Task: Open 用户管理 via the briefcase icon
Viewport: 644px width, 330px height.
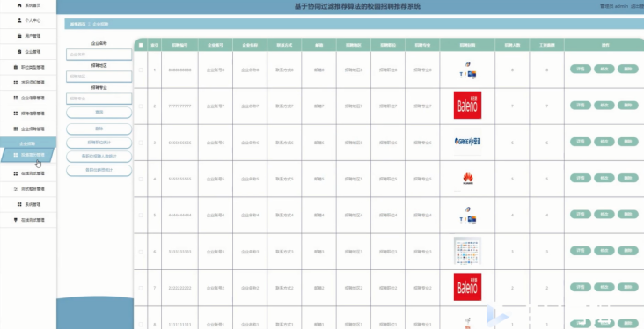Action: pos(19,36)
